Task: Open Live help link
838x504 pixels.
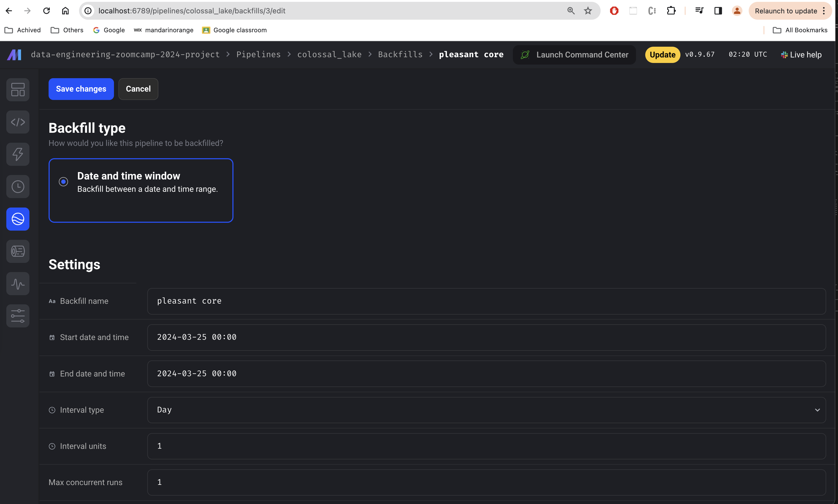Action: pos(801,55)
